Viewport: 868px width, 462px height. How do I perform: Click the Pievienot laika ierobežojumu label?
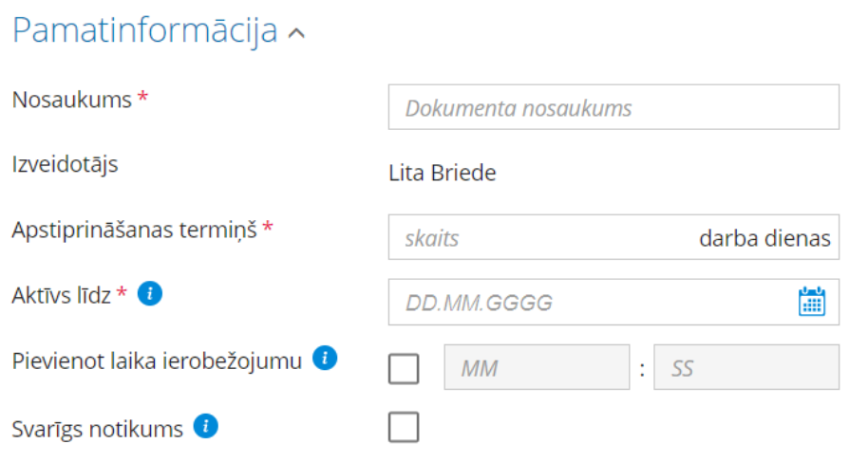tap(158, 361)
